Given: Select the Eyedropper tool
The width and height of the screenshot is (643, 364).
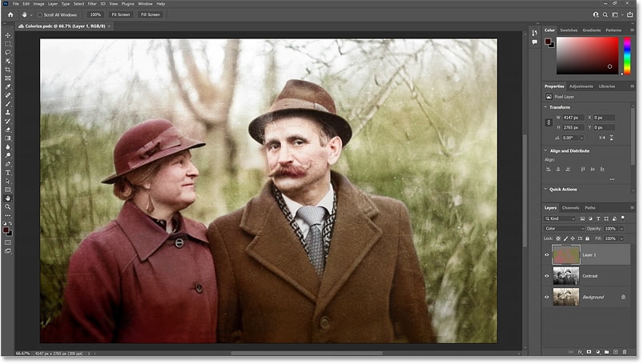Looking at the screenshot, I should 8,87.
